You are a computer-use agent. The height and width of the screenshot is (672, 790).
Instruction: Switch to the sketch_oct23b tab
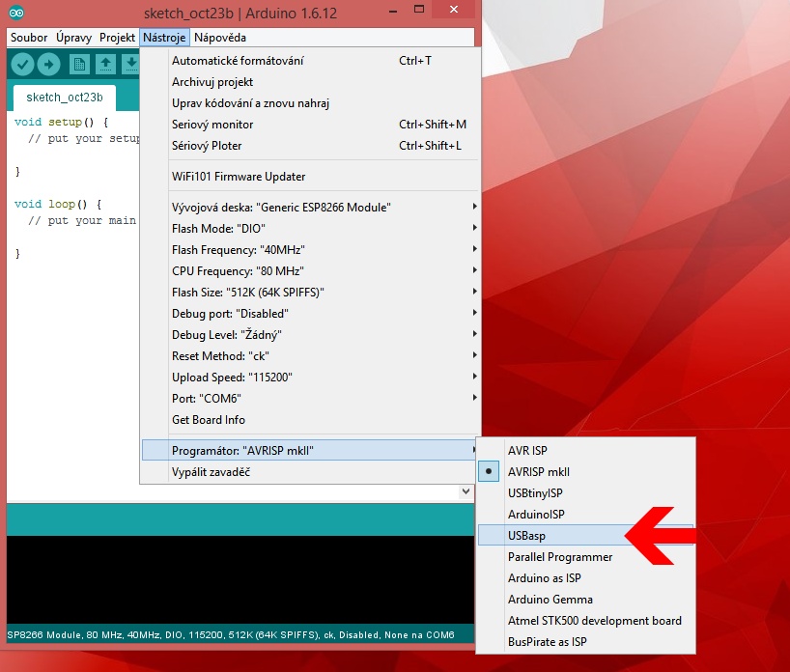coord(58,98)
